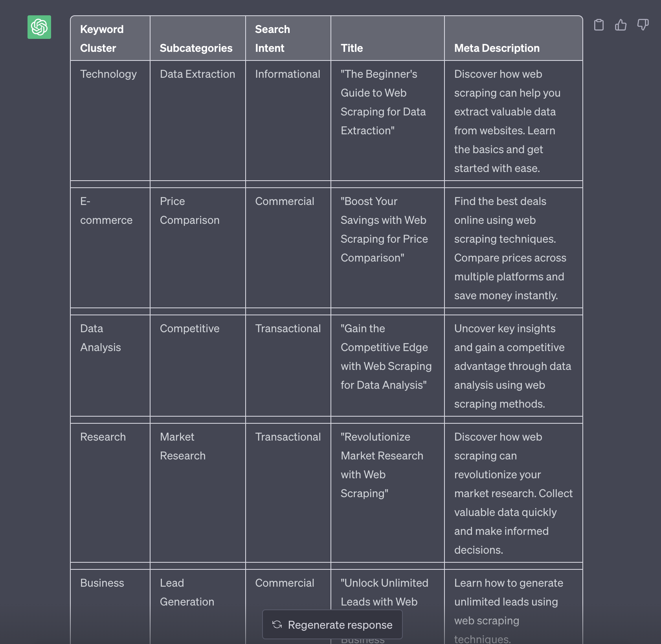
Task: Give the response a thumbs down
Action: pyautogui.click(x=643, y=25)
